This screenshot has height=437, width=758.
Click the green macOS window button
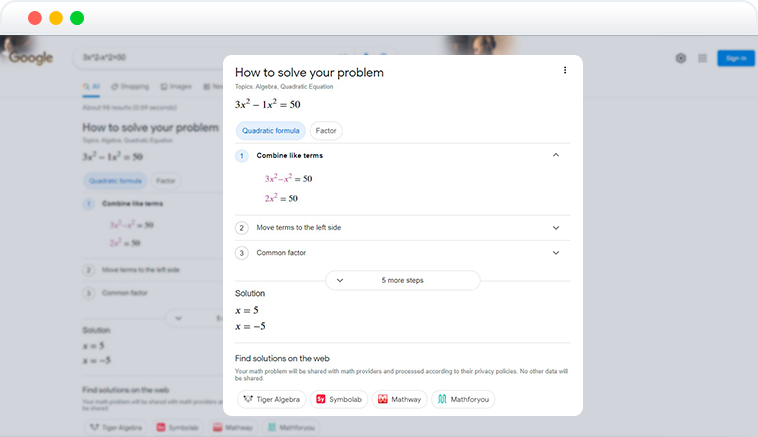click(x=77, y=18)
